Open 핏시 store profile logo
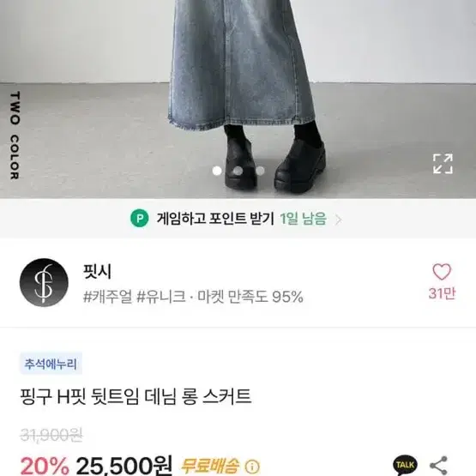This screenshot has height=476, width=476. tap(44, 283)
